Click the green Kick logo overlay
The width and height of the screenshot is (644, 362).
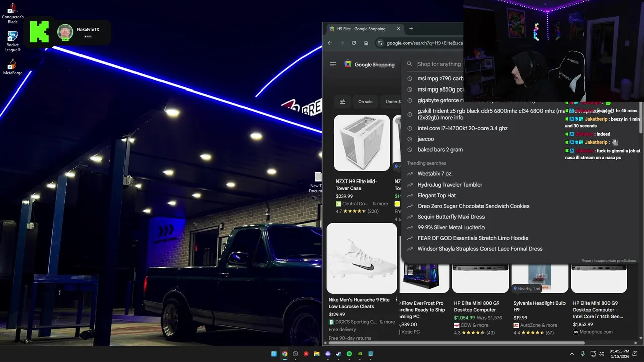point(39,32)
